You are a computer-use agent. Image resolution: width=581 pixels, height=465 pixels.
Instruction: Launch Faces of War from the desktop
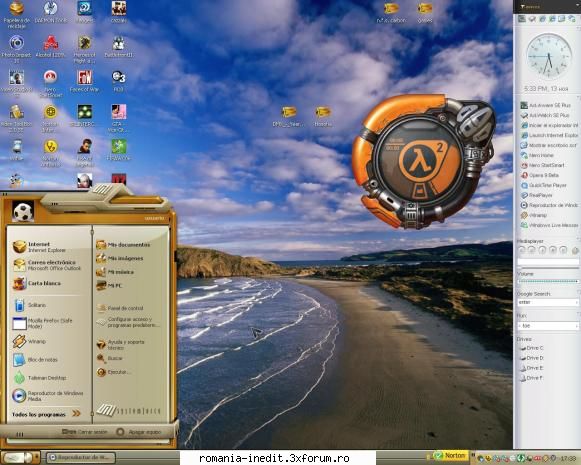(x=84, y=81)
